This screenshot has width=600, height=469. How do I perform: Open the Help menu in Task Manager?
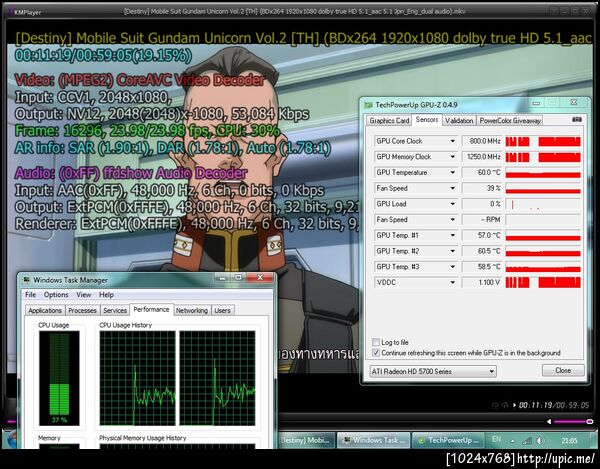pyautogui.click(x=106, y=295)
